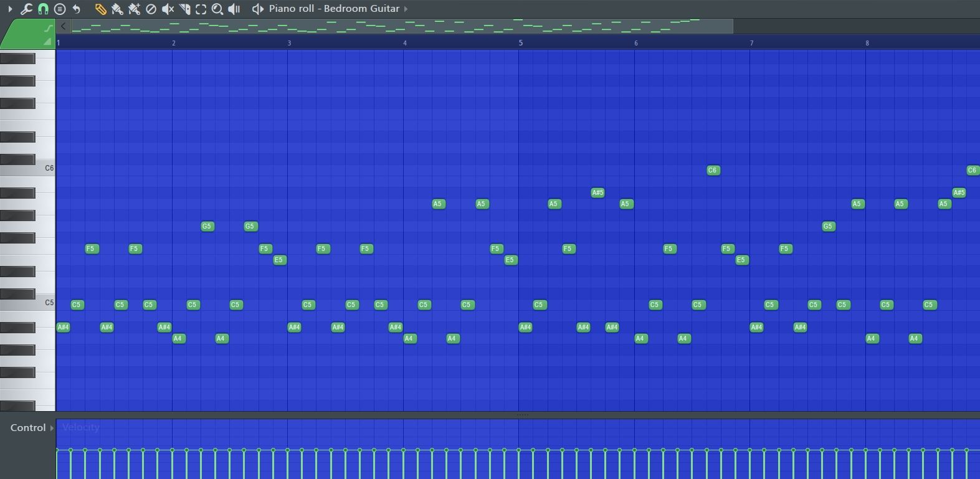Select the first G5 note in bar 2
980x479 pixels.
[207, 226]
